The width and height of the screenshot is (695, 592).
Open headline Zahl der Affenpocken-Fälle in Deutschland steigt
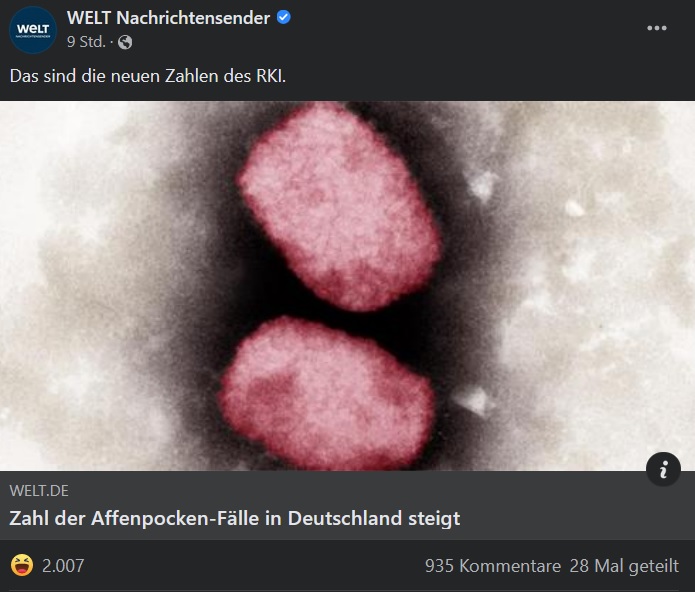click(234, 518)
